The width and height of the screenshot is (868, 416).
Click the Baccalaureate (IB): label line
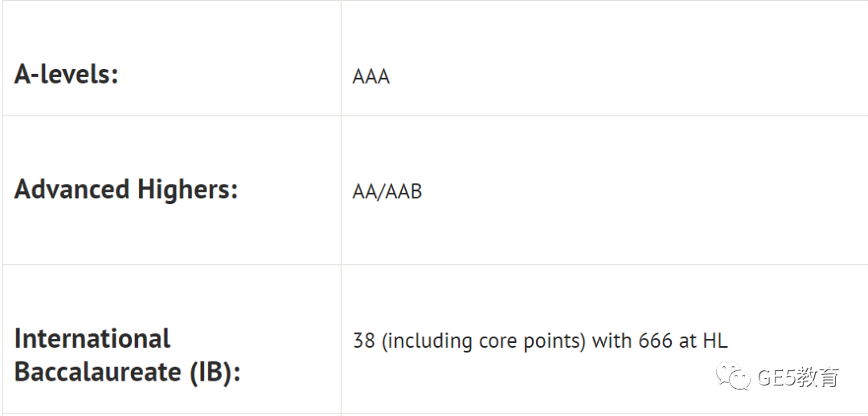point(127,372)
